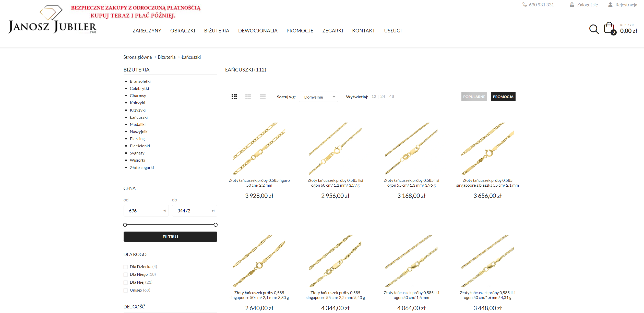
Task: Tick the Unisex filter checkbox
Action: [126, 290]
